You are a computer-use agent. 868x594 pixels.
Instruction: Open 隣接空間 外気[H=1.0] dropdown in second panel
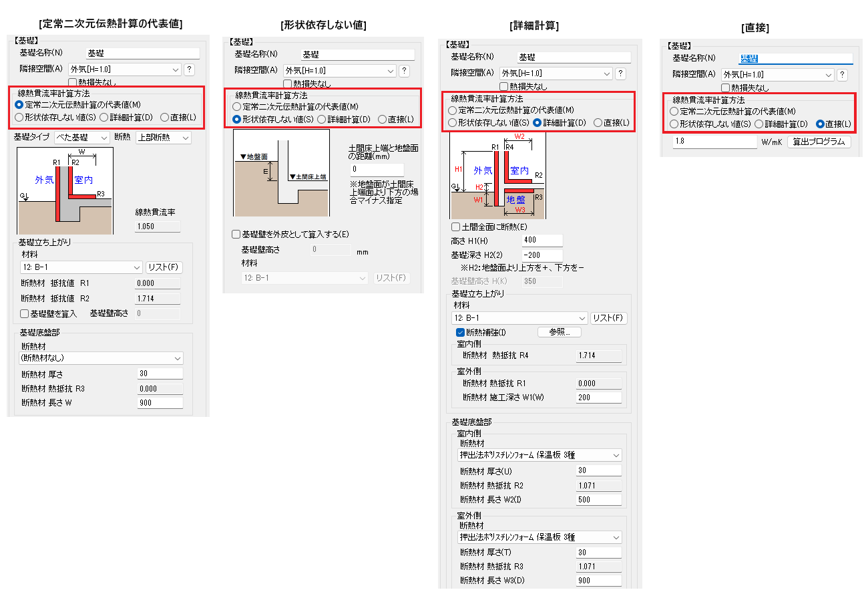click(x=339, y=70)
